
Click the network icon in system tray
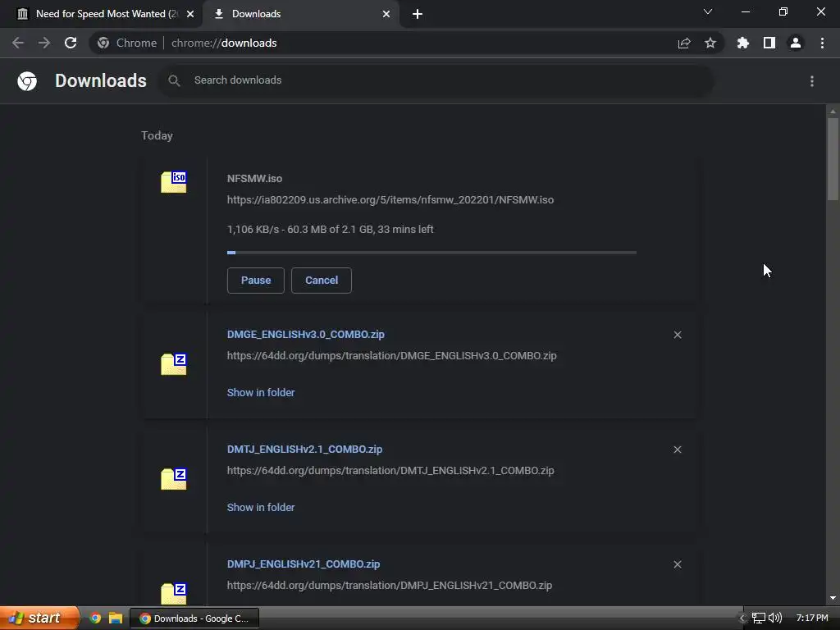(x=759, y=619)
